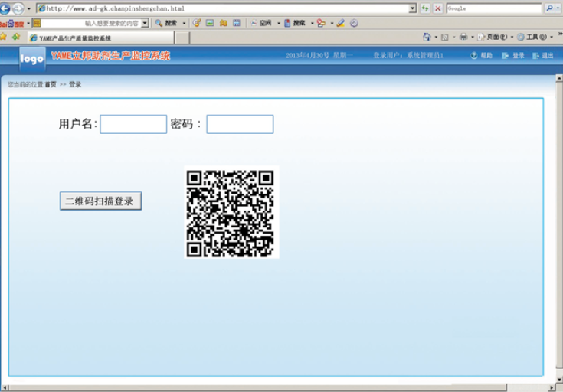Image resolution: width=563 pixels, height=392 pixels.
Task: Click the Baidu 搜索 magnifier button
Action: click(166, 23)
